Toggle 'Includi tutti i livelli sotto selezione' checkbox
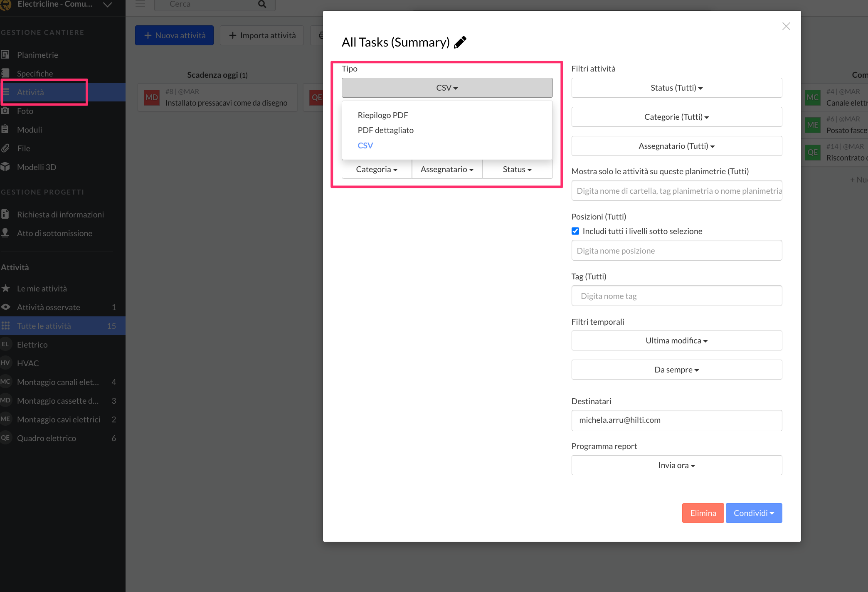Screen dimensions: 868x592 click(575, 231)
